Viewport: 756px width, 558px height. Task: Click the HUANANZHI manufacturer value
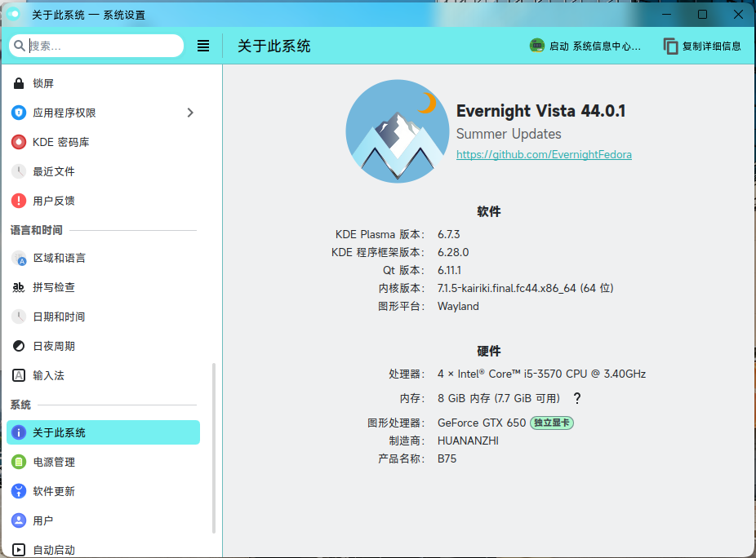pos(468,441)
